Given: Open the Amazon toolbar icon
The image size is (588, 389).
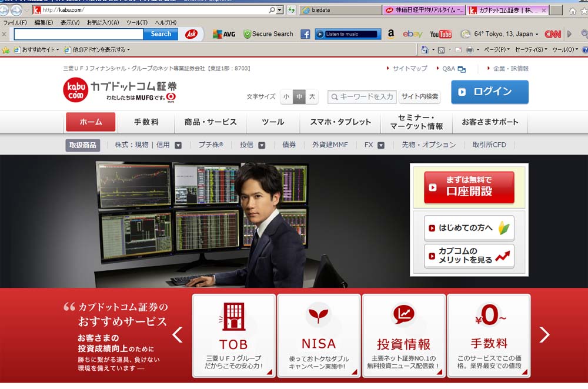Looking at the screenshot, I should (391, 33).
